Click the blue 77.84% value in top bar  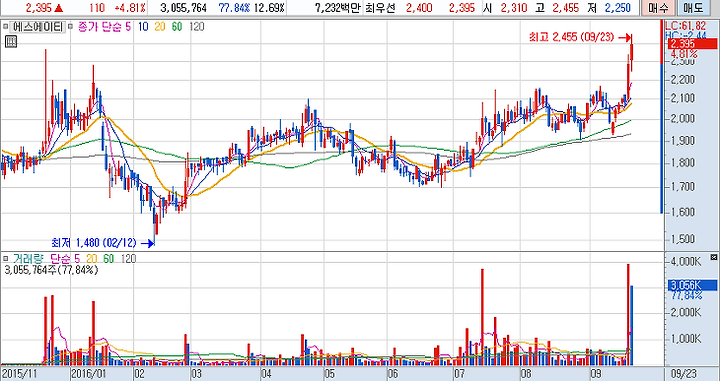234,8
